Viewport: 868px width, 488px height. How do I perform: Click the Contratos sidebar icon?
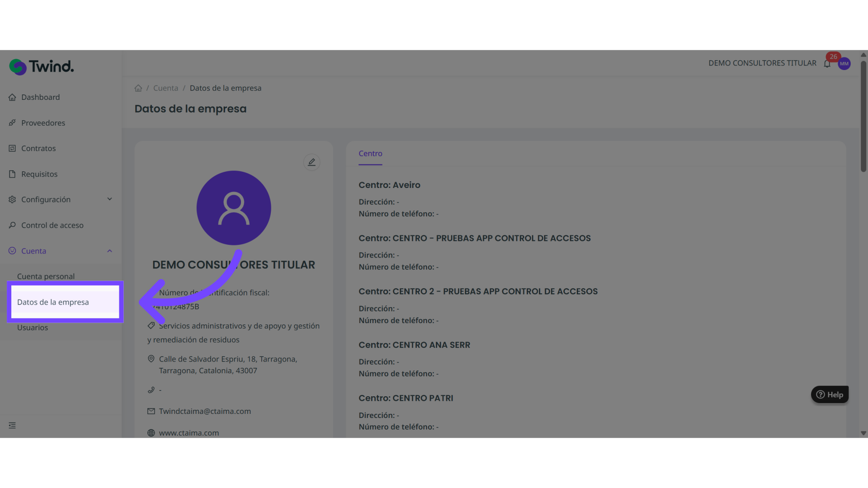[12, 148]
